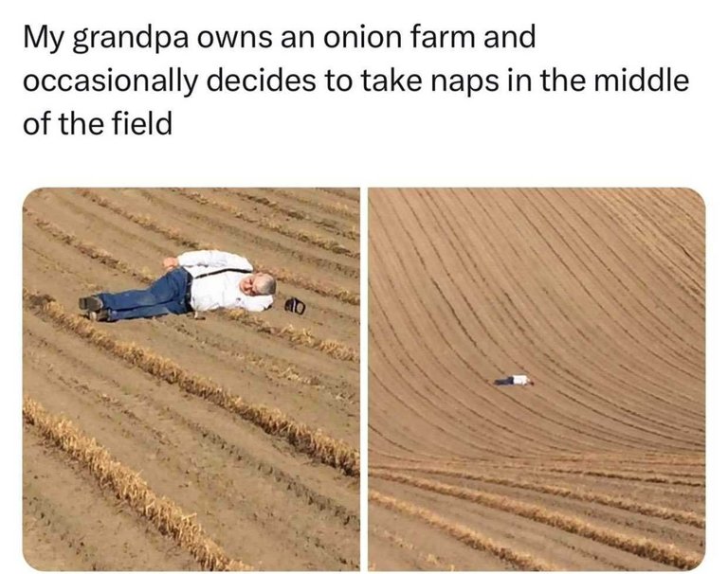728x574 pixels.
Task: Click grandpa's head in the left photo
Action: point(259,284)
